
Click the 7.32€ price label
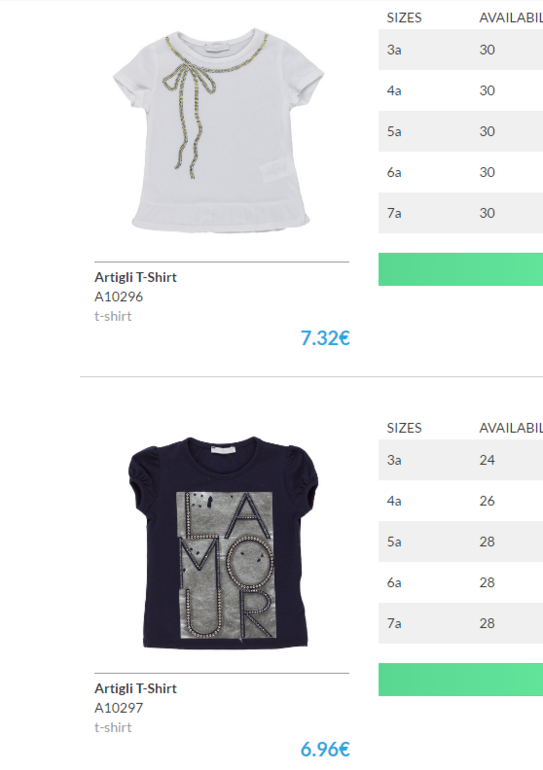click(x=325, y=338)
